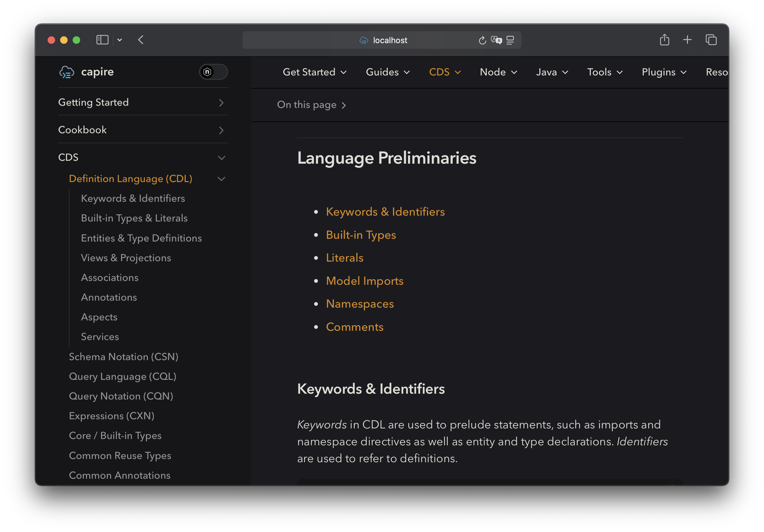Open Associations in sidebar
Viewport: 764px width, 532px height.
110,278
